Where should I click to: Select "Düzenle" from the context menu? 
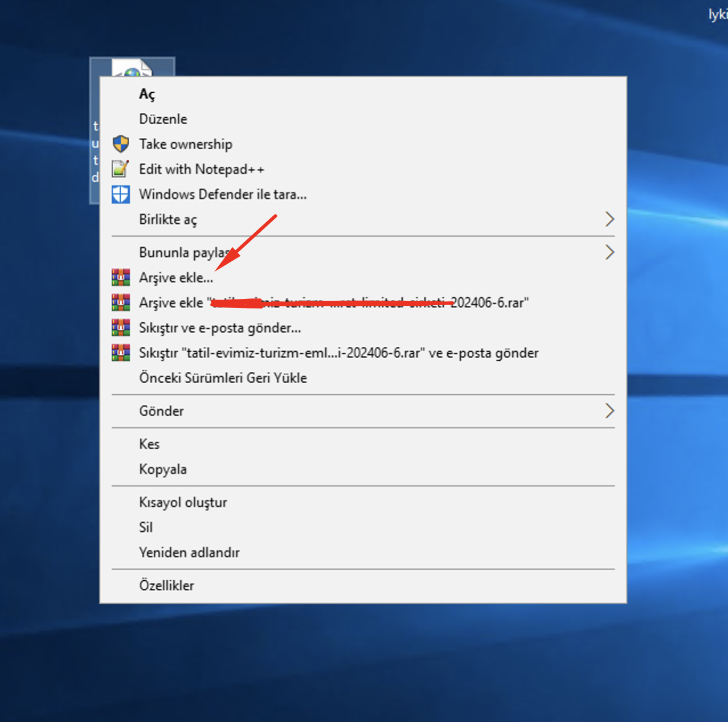(163, 119)
